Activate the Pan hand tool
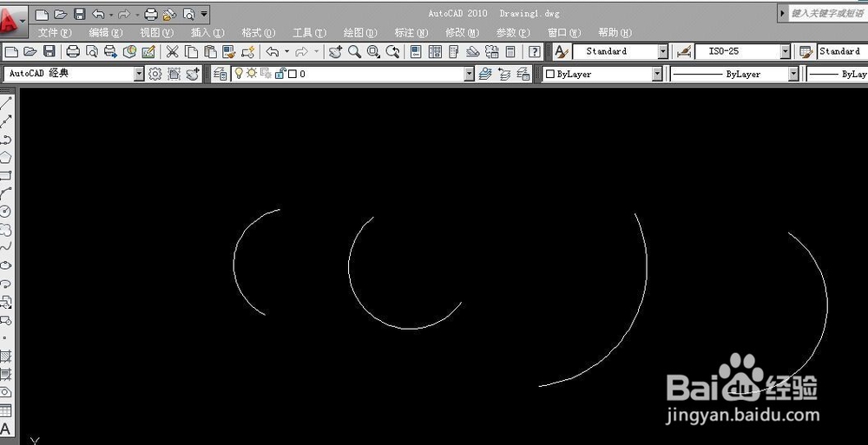The image size is (868, 445). [335, 52]
